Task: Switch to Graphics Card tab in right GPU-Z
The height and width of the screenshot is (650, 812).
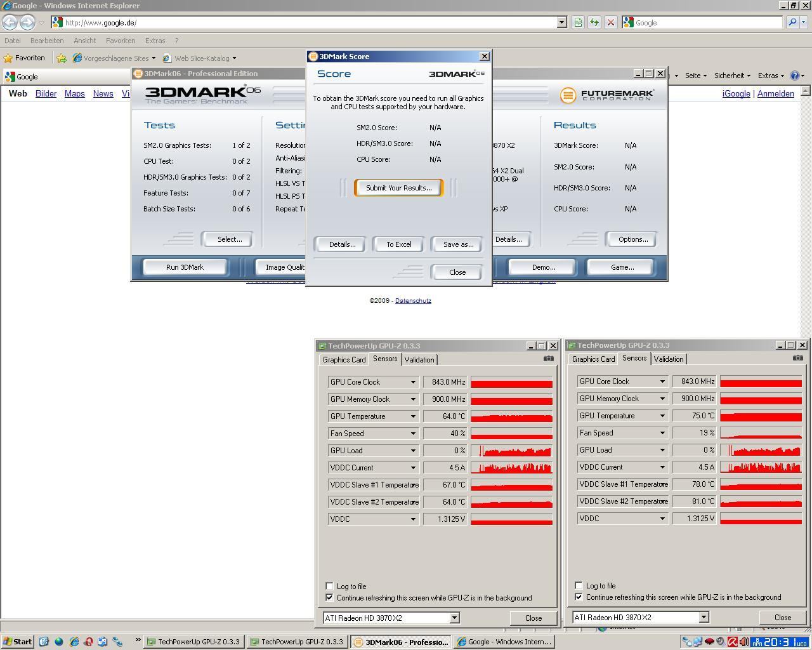Action: tap(593, 359)
